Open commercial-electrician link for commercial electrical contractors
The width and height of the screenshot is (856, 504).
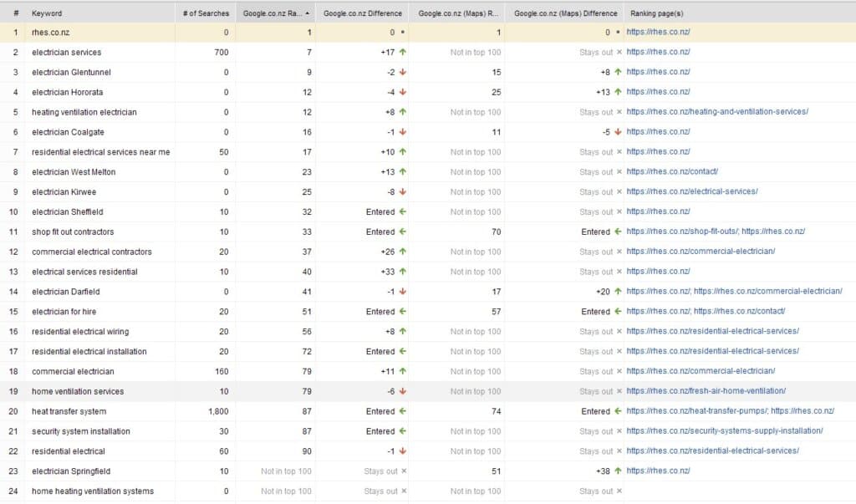(x=701, y=252)
